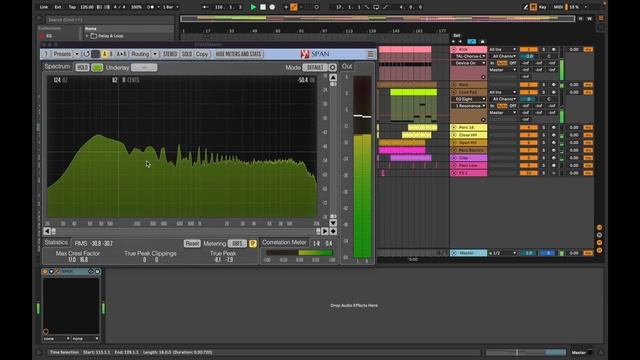This screenshot has width=640, height=360.
Task: Click the spectrum vertical zoom down arrow
Action: [333, 223]
